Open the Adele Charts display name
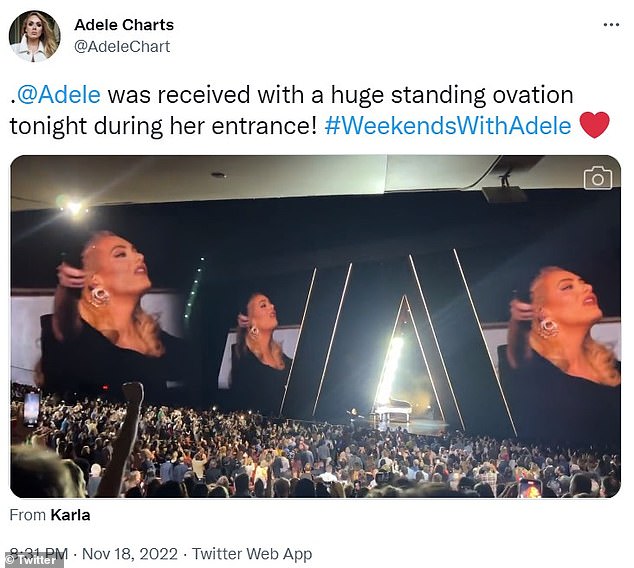This screenshot has height=568, width=634. click(124, 24)
